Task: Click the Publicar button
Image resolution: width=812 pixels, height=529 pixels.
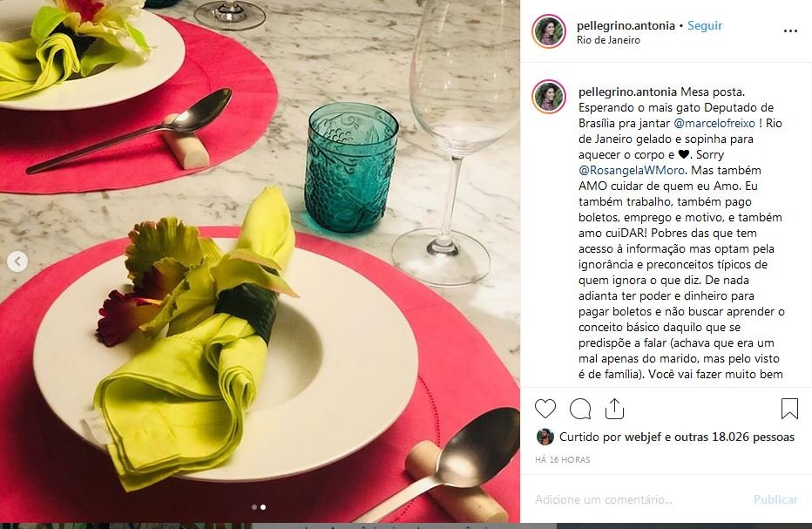Action: click(x=775, y=499)
